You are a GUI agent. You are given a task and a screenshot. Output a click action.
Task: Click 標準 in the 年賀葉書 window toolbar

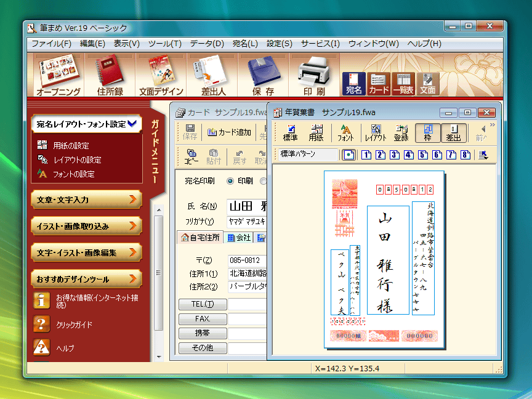(290, 132)
